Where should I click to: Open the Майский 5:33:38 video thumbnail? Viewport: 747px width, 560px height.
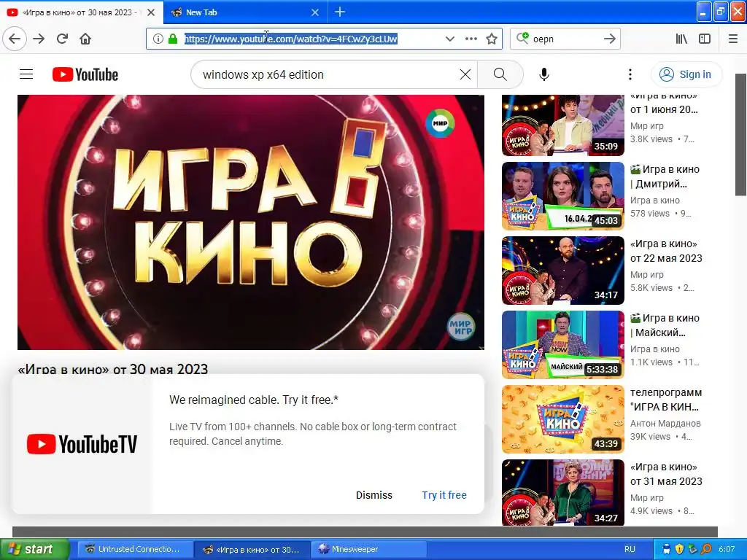[x=562, y=345]
